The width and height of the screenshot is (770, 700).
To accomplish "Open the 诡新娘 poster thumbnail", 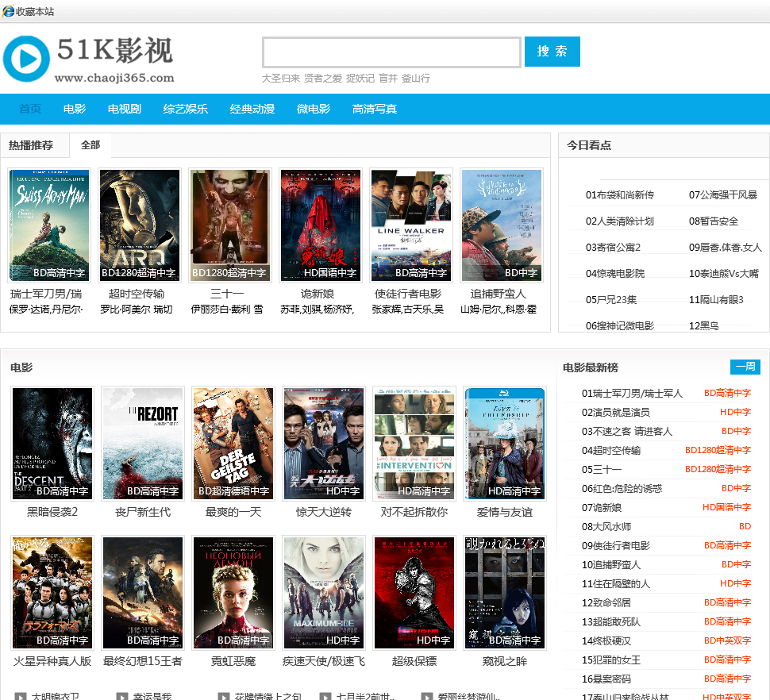I will click(320, 225).
